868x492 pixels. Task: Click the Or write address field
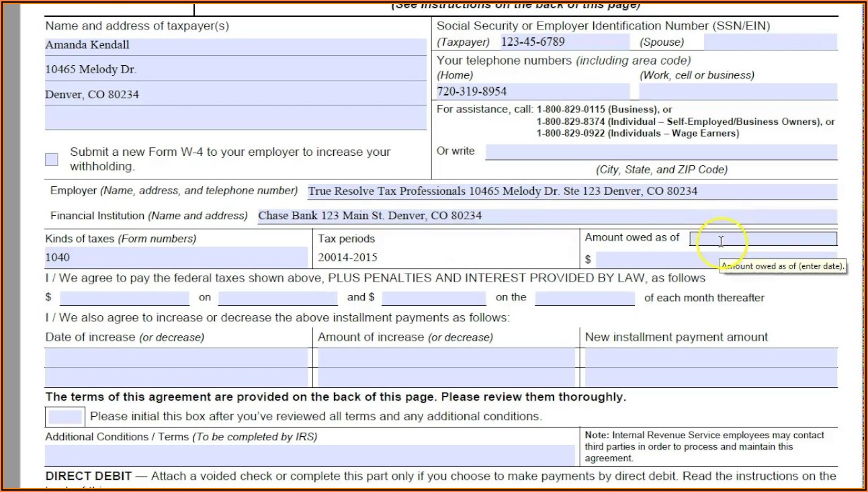[662, 151]
